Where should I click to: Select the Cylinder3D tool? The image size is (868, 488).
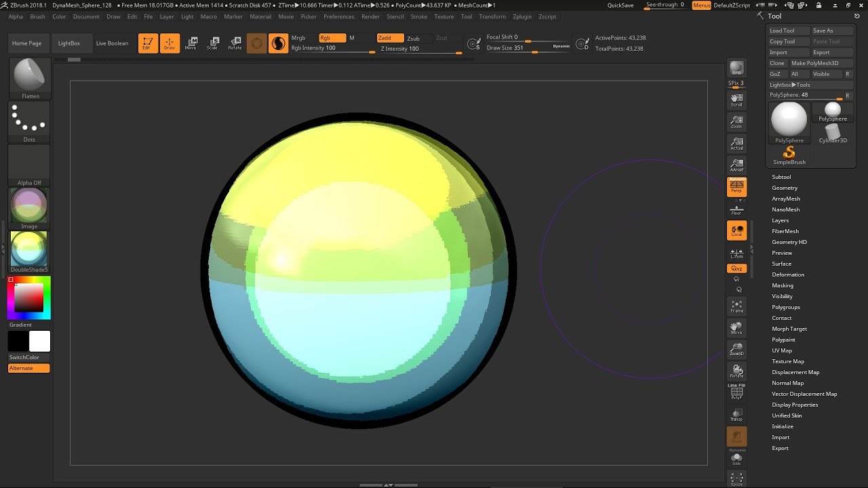tap(833, 134)
